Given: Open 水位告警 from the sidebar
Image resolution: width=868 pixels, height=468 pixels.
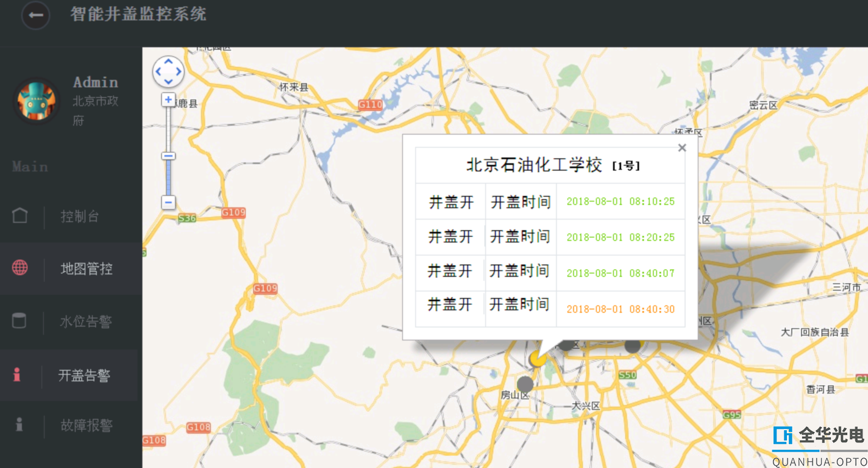Looking at the screenshot, I should coord(85,322).
